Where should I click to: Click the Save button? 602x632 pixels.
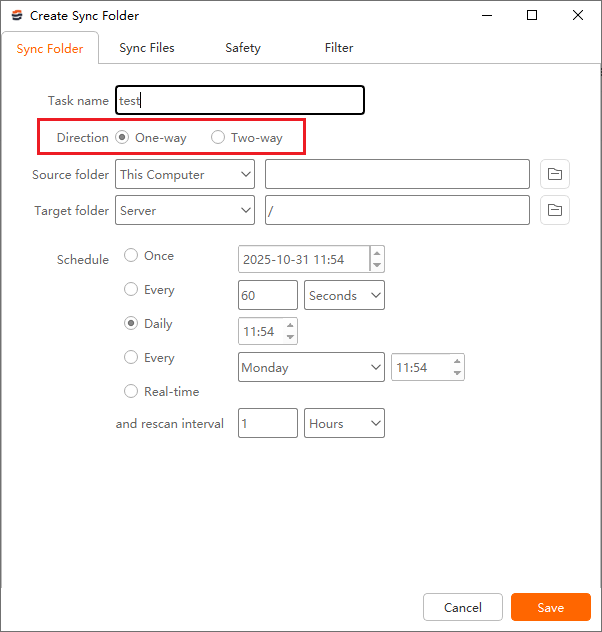(550, 607)
